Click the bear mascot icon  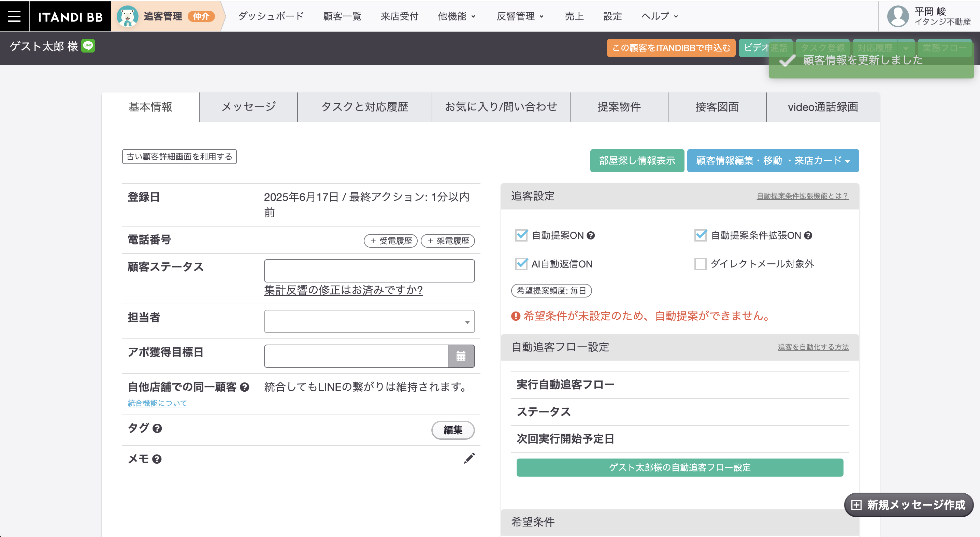point(127,16)
